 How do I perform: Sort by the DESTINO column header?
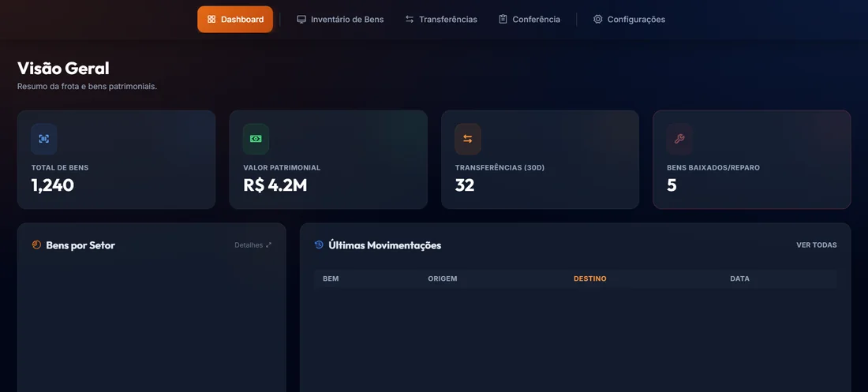[589, 278]
